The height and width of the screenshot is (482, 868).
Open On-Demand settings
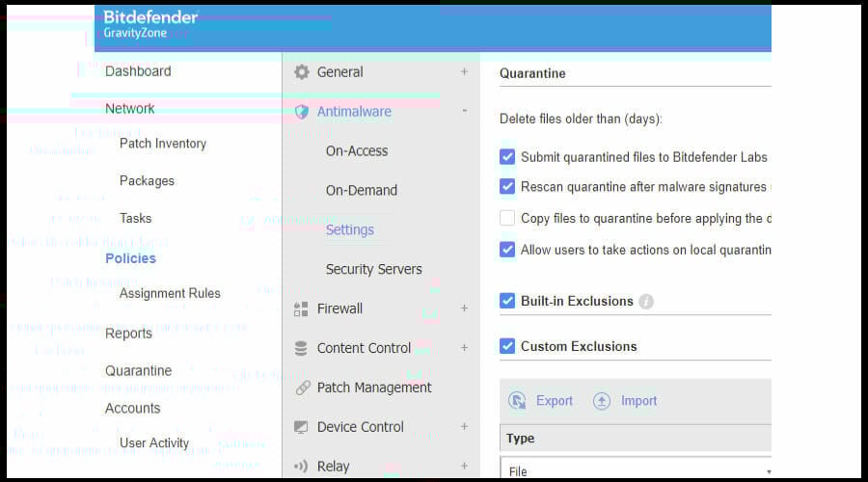click(362, 190)
